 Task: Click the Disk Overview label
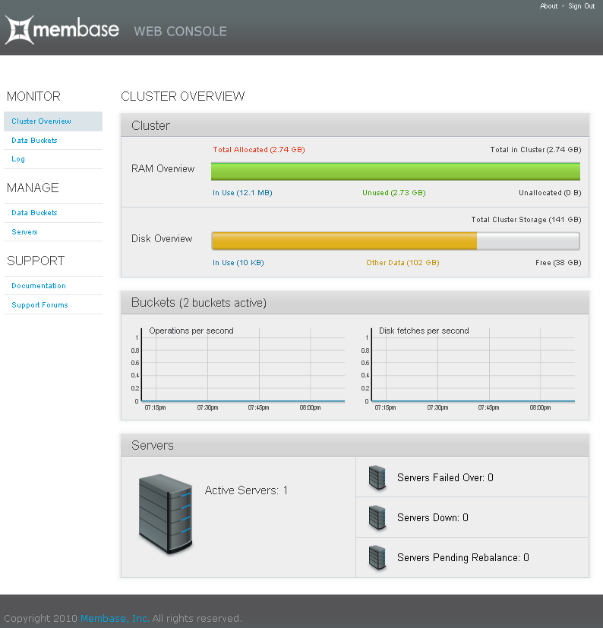pyautogui.click(x=162, y=238)
